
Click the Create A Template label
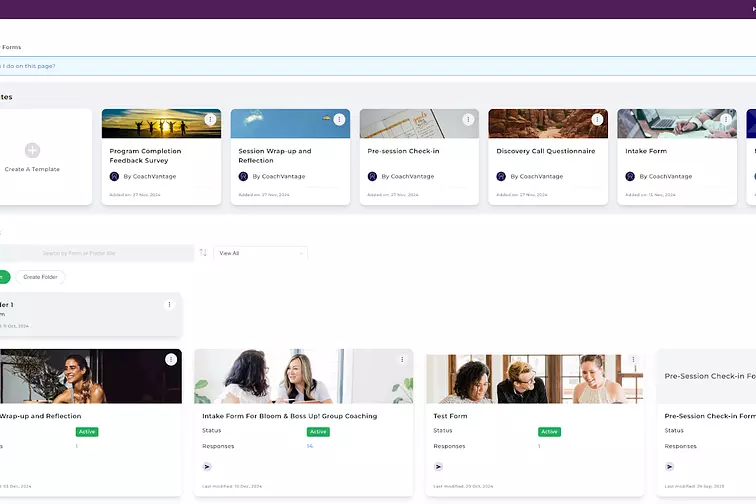[x=32, y=169]
